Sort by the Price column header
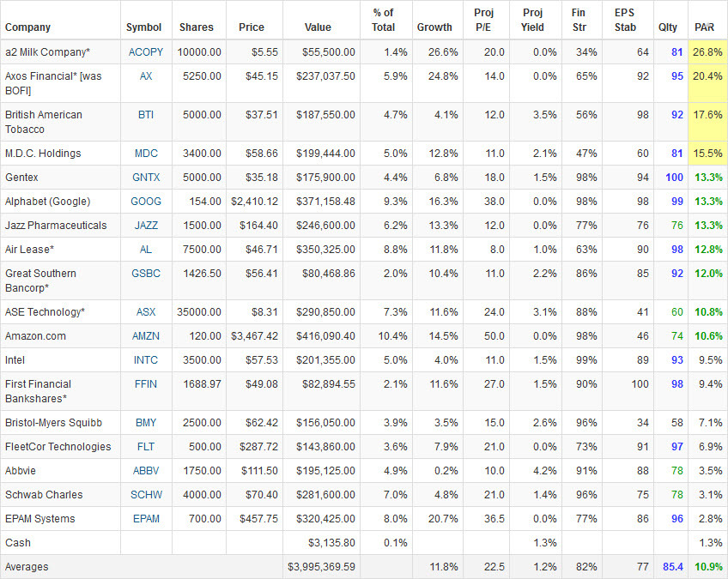 point(252,27)
